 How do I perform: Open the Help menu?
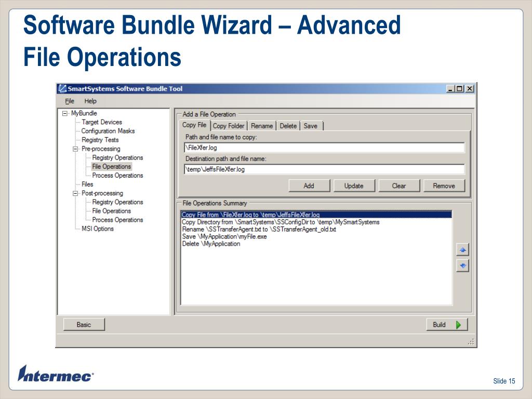tap(90, 101)
